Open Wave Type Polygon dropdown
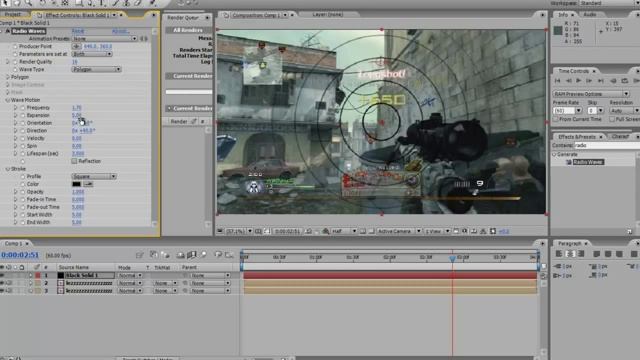The height and width of the screenshot is (360, 640). pos(96,69)
